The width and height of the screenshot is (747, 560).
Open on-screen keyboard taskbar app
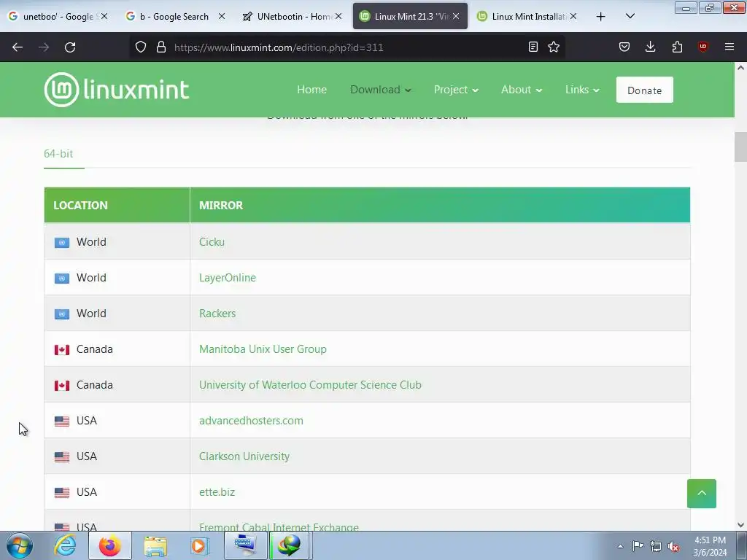[245, 545]
